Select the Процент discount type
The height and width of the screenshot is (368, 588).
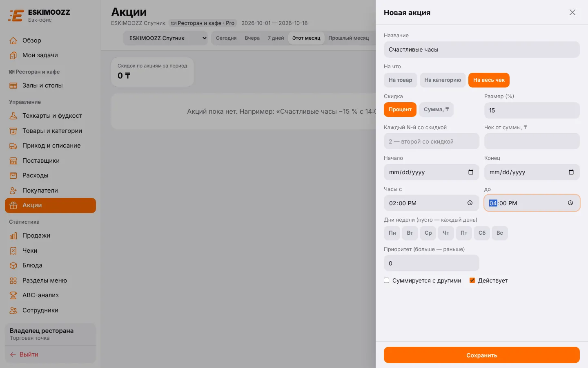[400, 110]
